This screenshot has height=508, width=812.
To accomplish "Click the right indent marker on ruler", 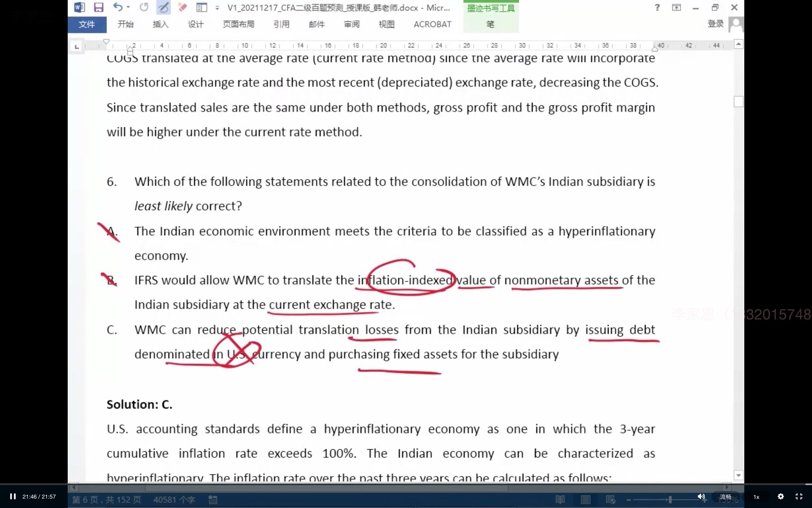I will pos(654,48).
